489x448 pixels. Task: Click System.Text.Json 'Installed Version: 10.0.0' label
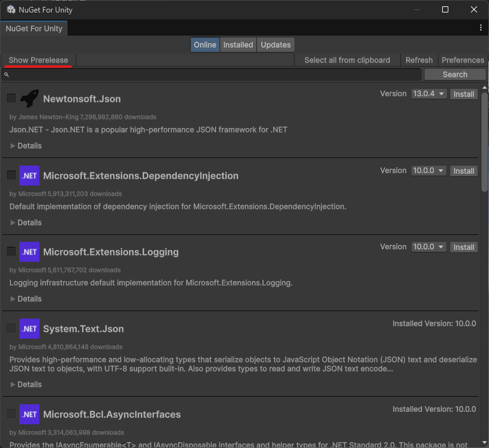click(x=434, y=324)
